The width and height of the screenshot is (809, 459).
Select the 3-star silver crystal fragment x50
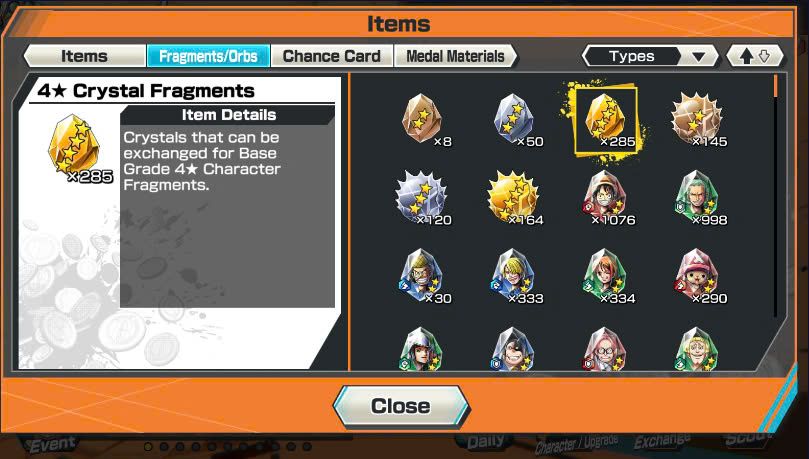coord(515,119)
